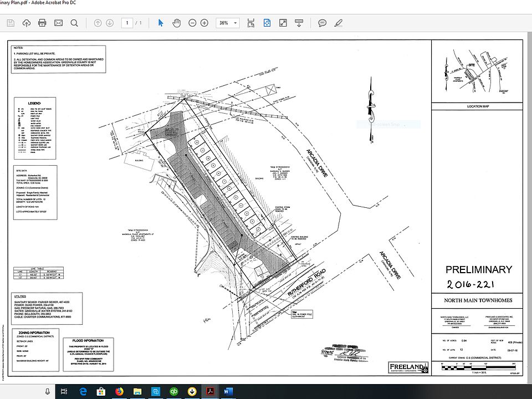Viewport: 532px width, 399px height.
Task: Send file by email envelope icon
Action: pos(58,23)
